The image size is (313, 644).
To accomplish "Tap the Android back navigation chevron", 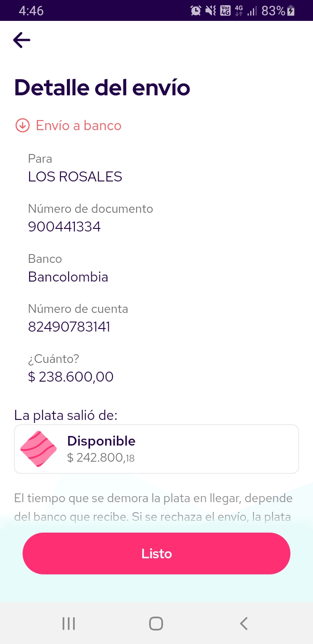I will 244,624.
